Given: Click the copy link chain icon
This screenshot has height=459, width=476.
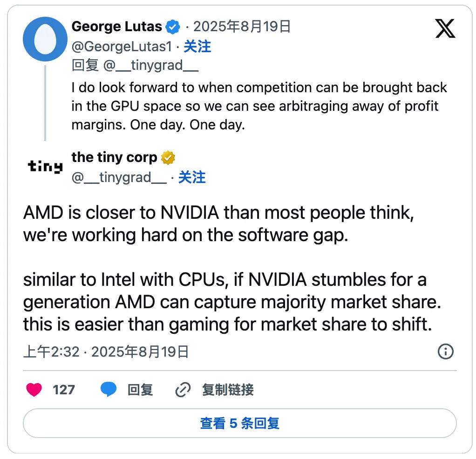Looking at the screenshot, I should click(183, 390).
